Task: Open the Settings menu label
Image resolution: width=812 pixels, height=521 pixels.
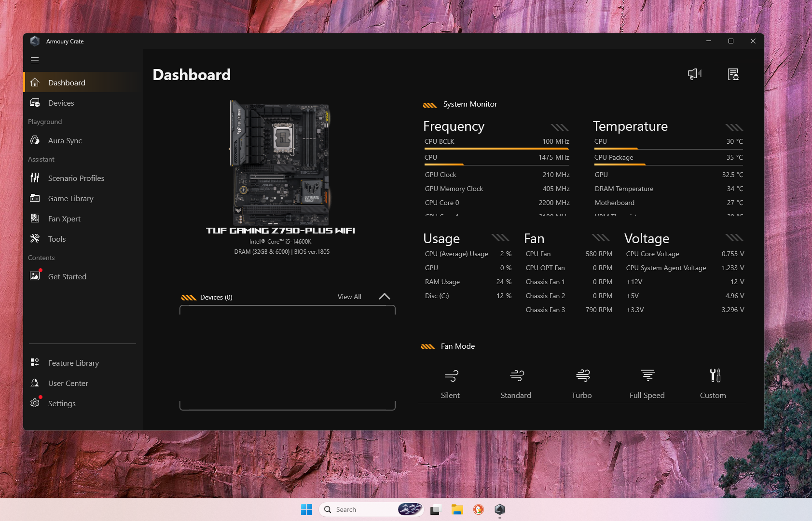Action: coord(62,403)
